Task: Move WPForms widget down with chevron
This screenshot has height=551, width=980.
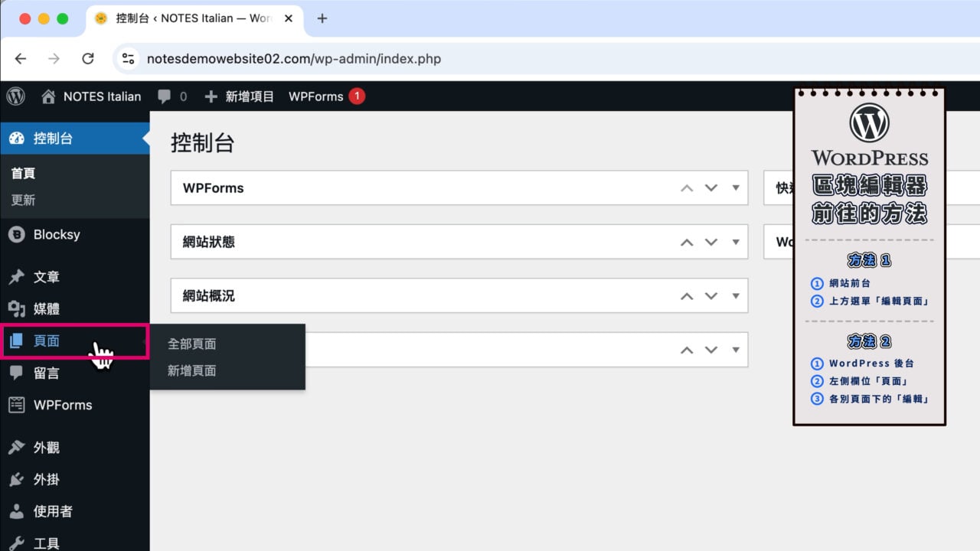Action: [x=711, y=188]
